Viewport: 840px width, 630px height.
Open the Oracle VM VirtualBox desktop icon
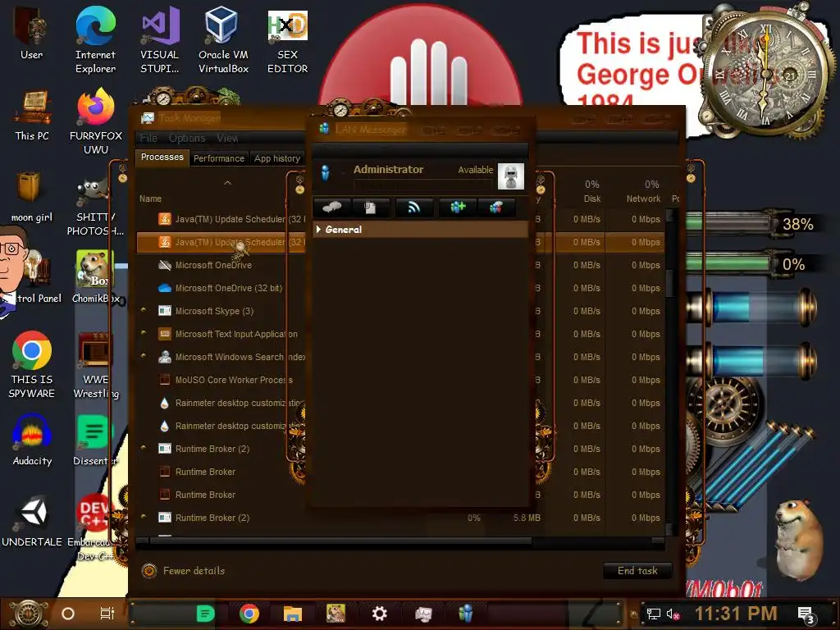point(223,41)
